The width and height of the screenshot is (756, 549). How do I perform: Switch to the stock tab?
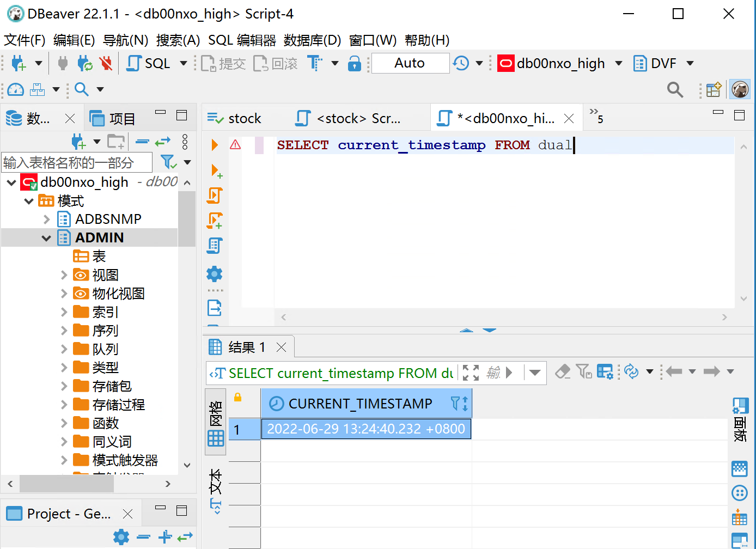click(x=235, y=118)
